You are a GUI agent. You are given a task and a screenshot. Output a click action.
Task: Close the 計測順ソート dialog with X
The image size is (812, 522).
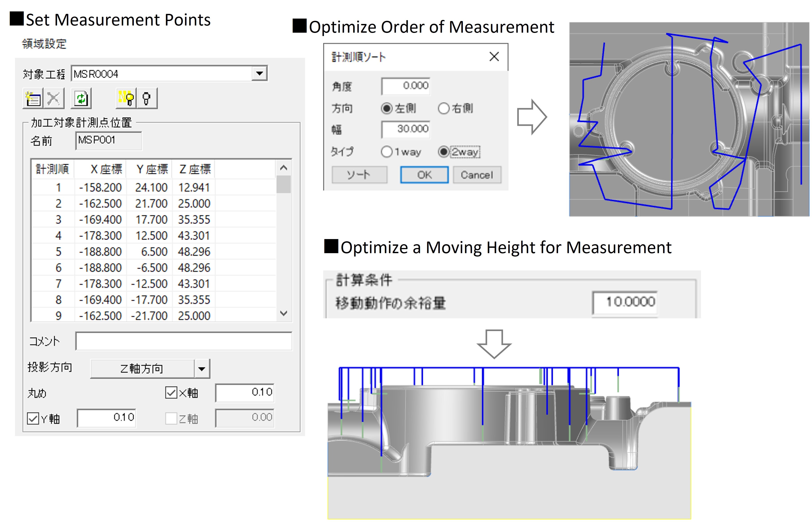click(494, 57)
